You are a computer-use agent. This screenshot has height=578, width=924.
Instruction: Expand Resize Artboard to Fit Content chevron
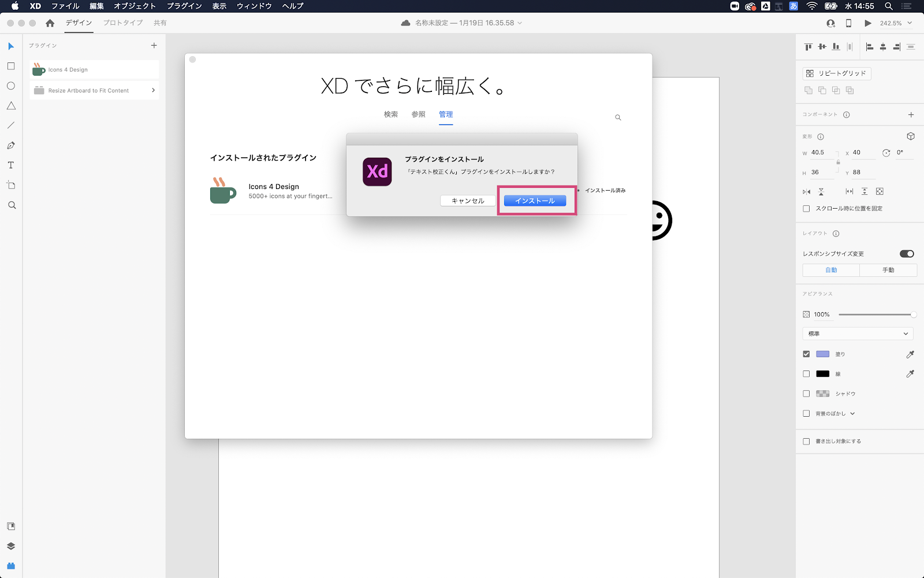coord(153,90)
